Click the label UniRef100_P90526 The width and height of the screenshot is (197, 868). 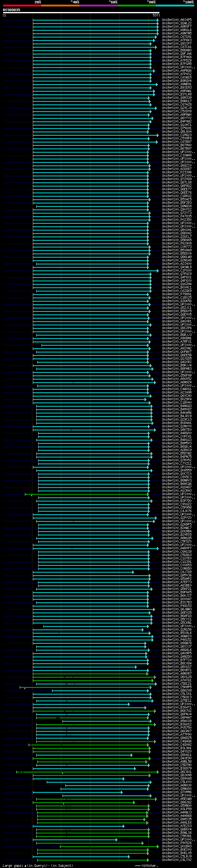point(177,843)
